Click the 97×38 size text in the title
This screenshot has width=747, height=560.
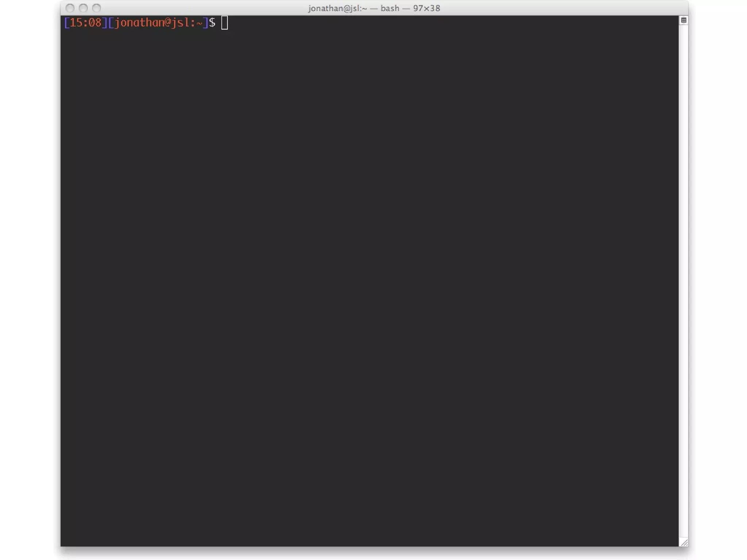[426, 8]
